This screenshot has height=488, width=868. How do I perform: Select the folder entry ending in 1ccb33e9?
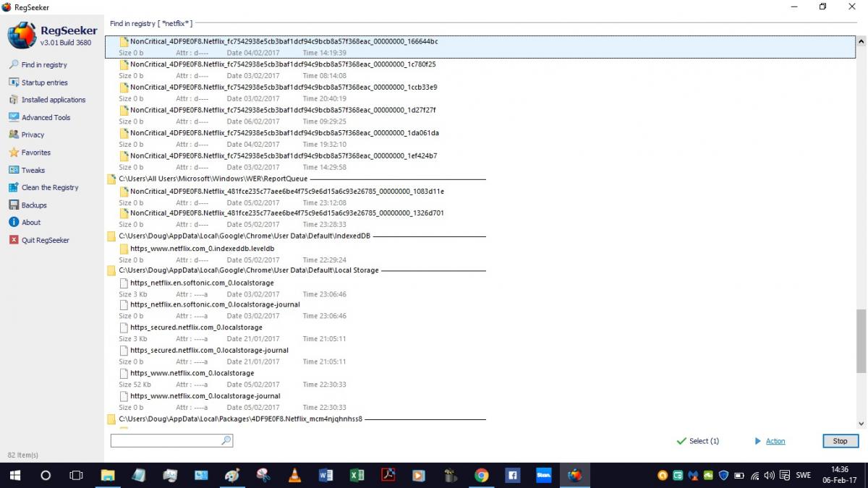pyautogui.click(x=284, y=87)
